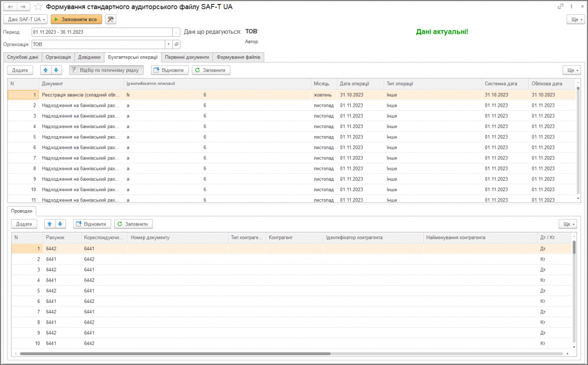
Task: Click Додати in operations toolbar
Action: [x=20, y=70]
